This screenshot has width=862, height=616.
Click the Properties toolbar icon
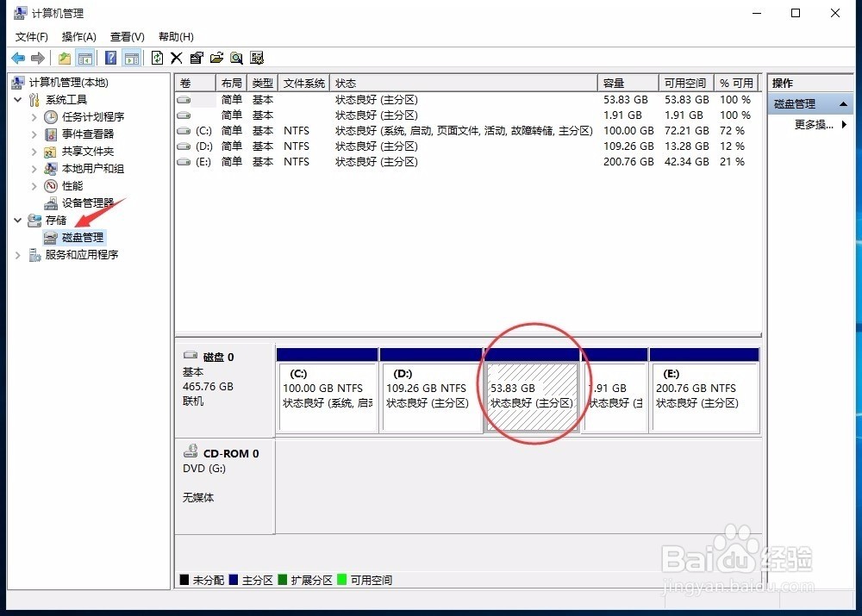pyautogui.click(x=197, y=57)
